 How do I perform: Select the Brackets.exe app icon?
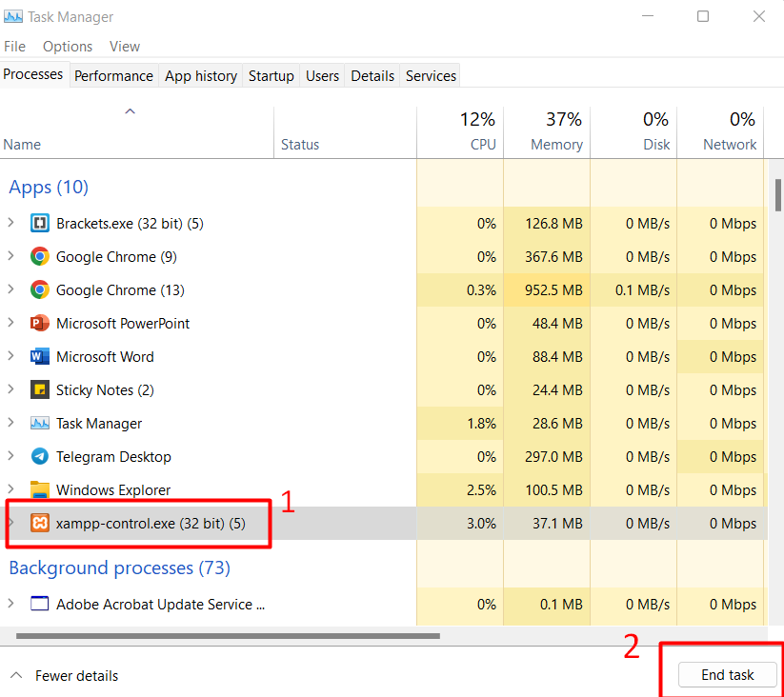coord(40,223)
